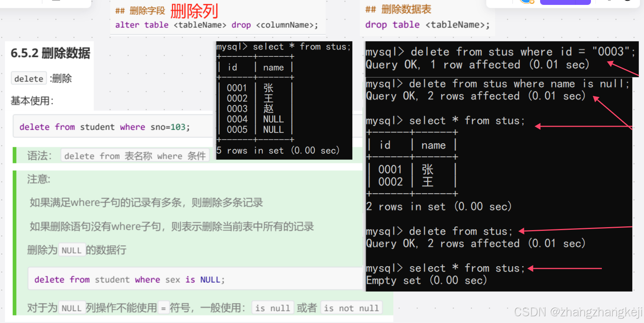Click the 'delete from 表名称 where 条件' syntax chip
This screenshot has width=644, height=323.
click(135, 156)
